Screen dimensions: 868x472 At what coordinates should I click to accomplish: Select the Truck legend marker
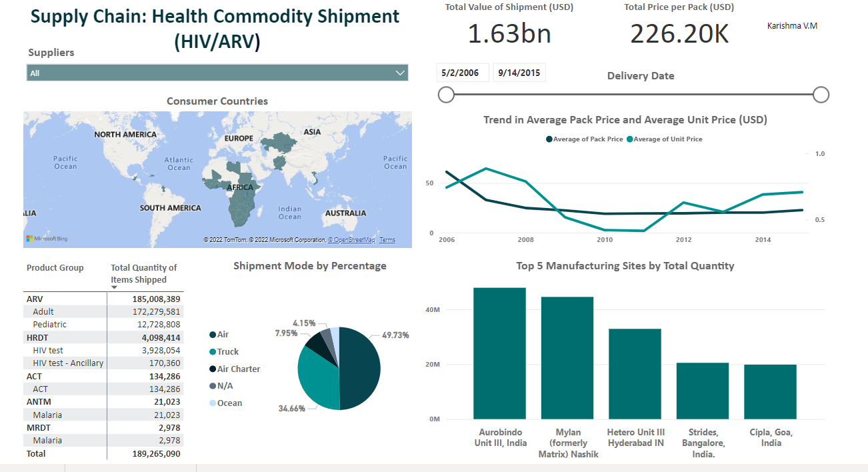[x=212, y=351]
